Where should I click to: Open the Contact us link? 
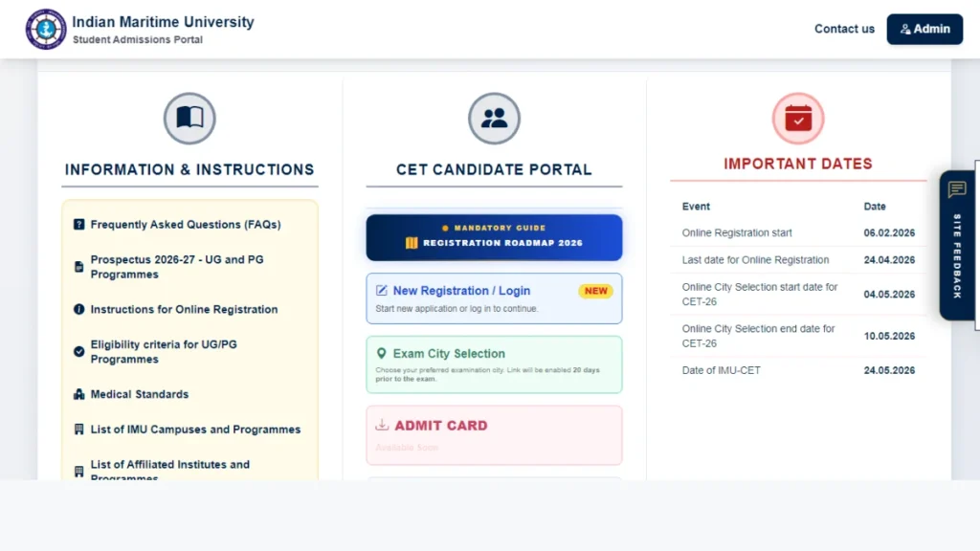844,29
